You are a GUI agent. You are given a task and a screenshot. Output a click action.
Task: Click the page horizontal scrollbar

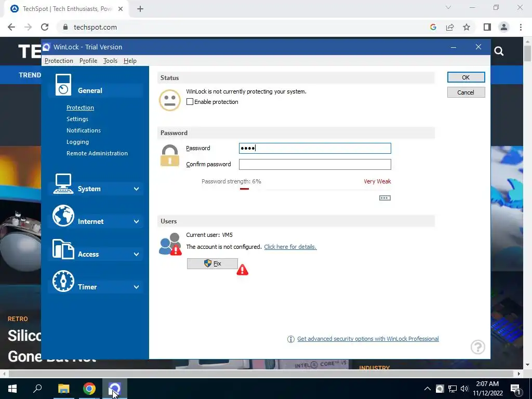pyautogui.click(x=261, y=374)
